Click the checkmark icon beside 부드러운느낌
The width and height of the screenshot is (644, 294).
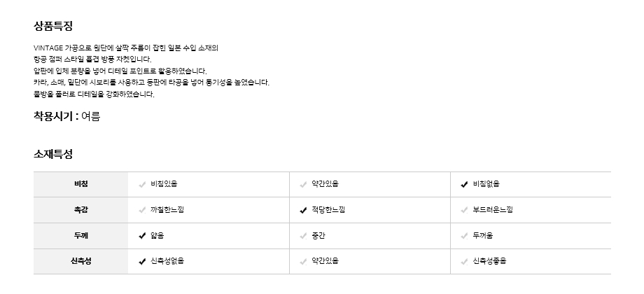click(x=464, y=210)
